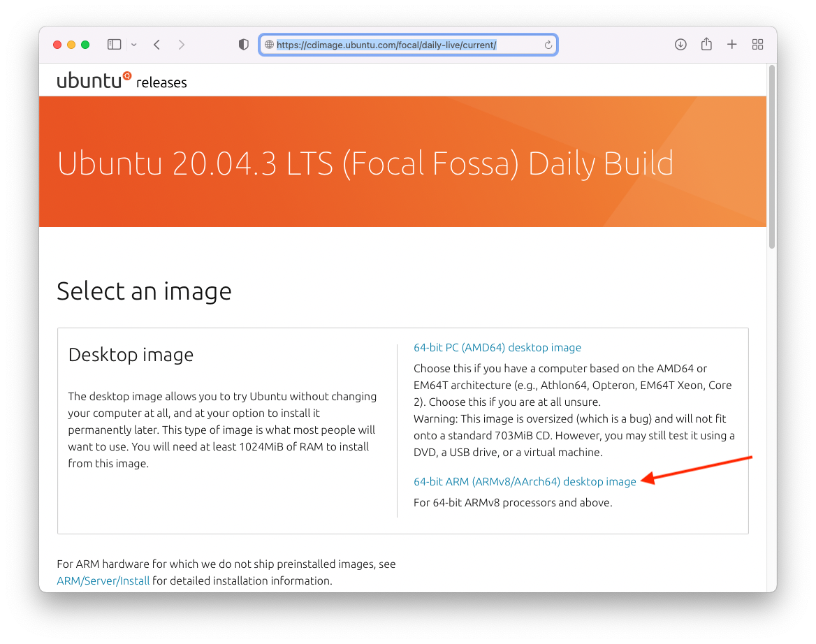Click the vertical page scrollbar

pyautogui.click(x=771, y=157)
